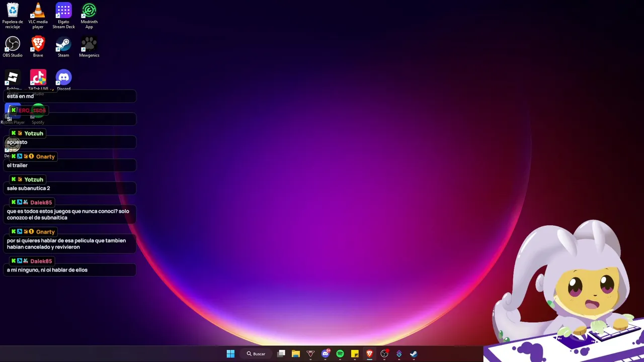Open the purple diamond app in taskbar
Screen dimensions: 644x362
tap(399, 354)
